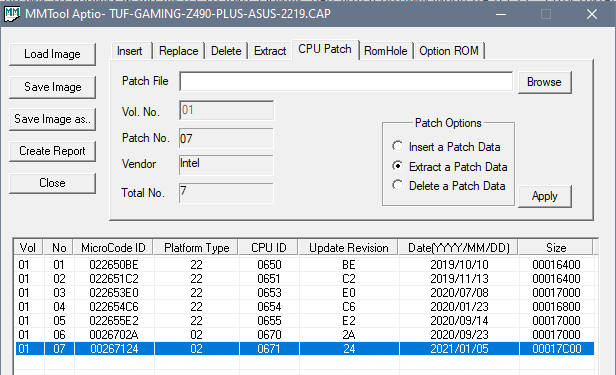Click Save Image as.. button
Image resolution: width=616 pixels, height=375 pixels.
coord(52,119)
